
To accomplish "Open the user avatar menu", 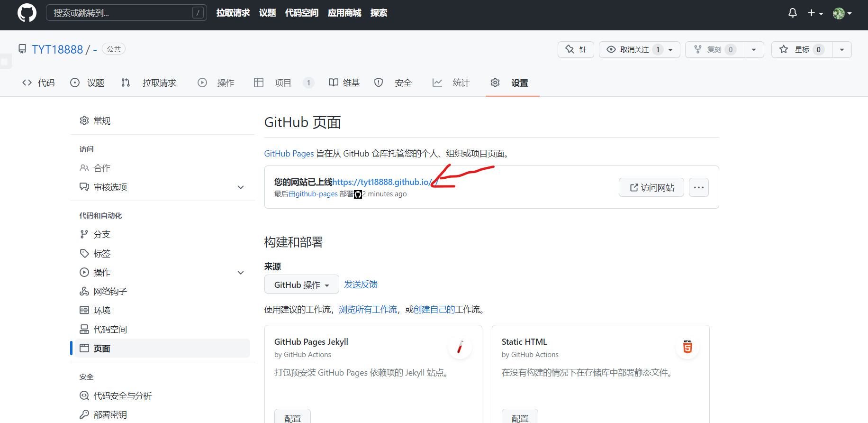I will [x=842, y=13].
